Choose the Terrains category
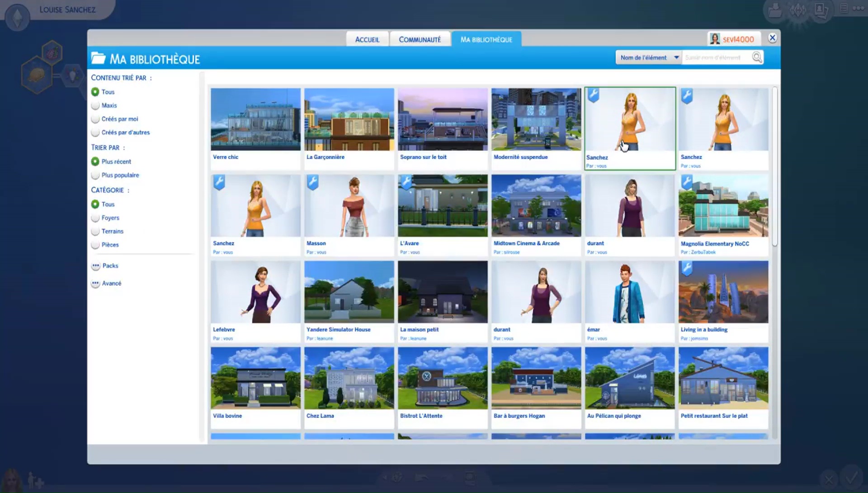This screenshot has width=868, height=493. pos(95,231)
